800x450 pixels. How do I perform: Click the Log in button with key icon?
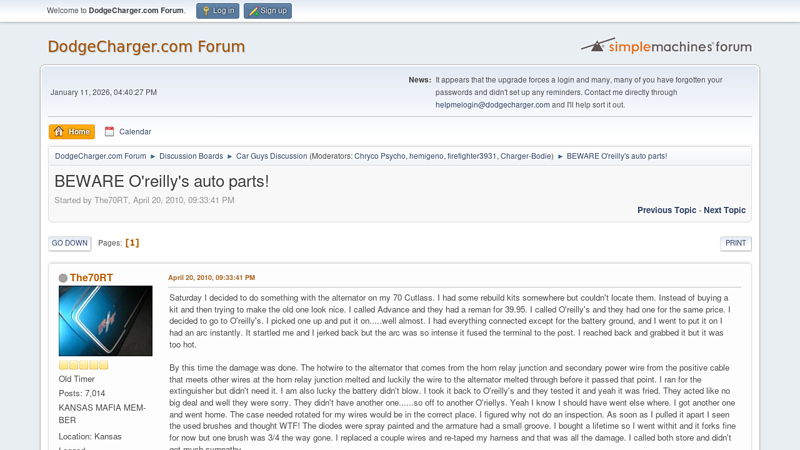[217, 11]
